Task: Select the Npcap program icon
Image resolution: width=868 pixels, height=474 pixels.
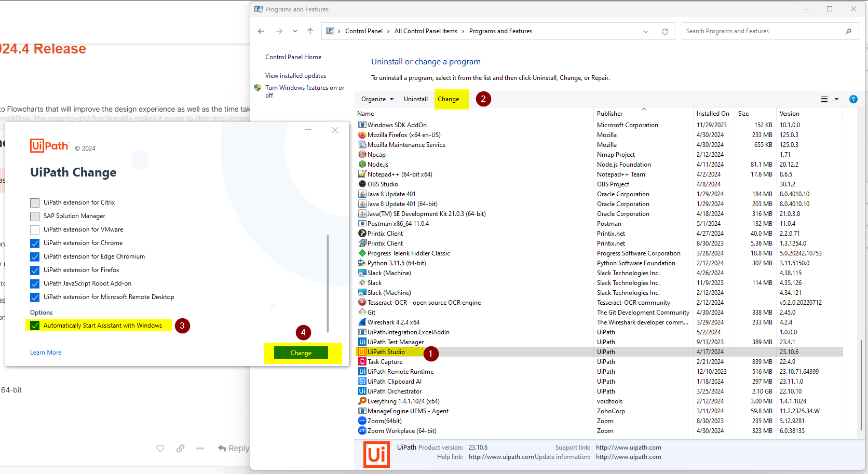Action: tap(362, 155)
